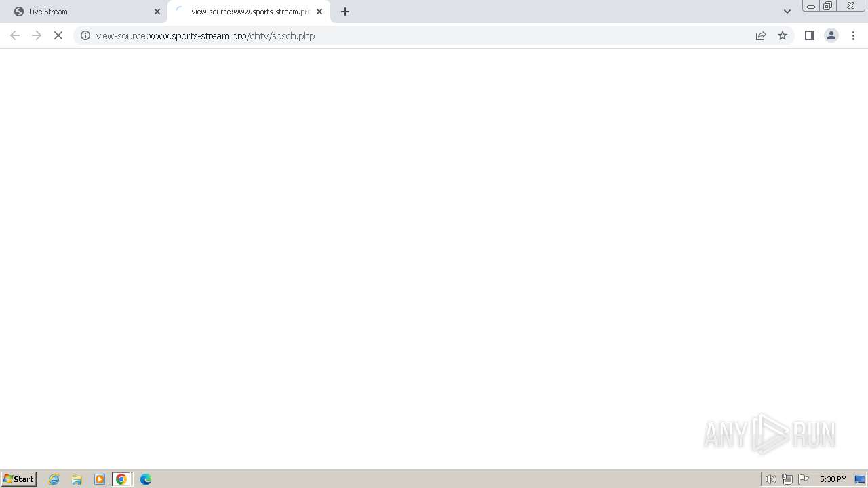Open the Chrome profile menu

click(831, 35)
